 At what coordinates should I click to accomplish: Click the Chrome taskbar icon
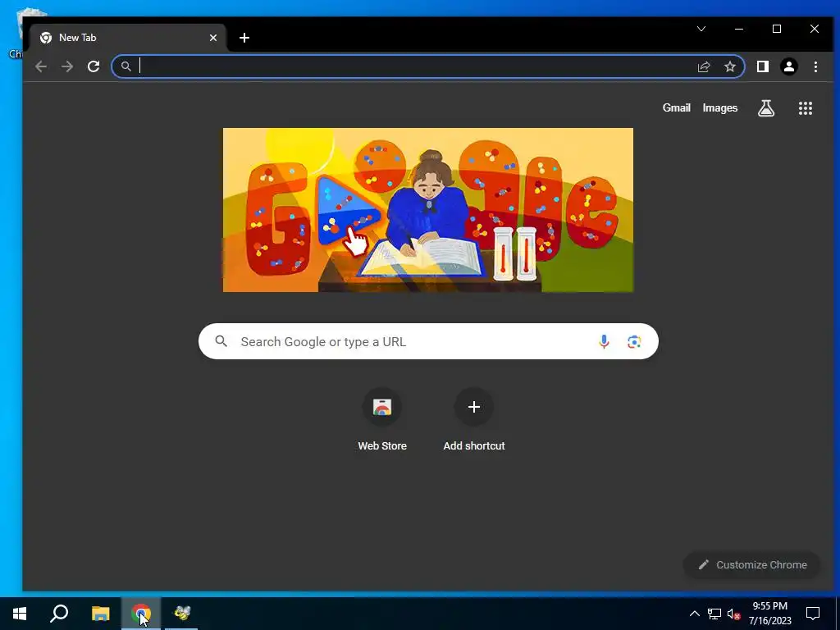click(x=141, y=614)
